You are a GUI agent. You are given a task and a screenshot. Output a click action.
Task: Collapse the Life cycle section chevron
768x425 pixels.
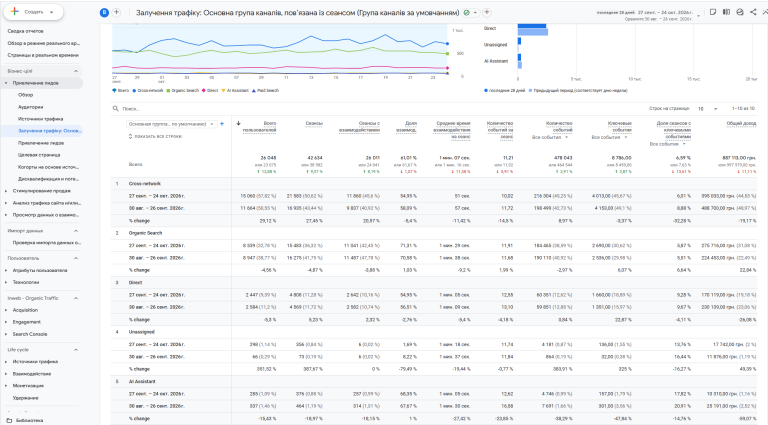tap(76, 350)
